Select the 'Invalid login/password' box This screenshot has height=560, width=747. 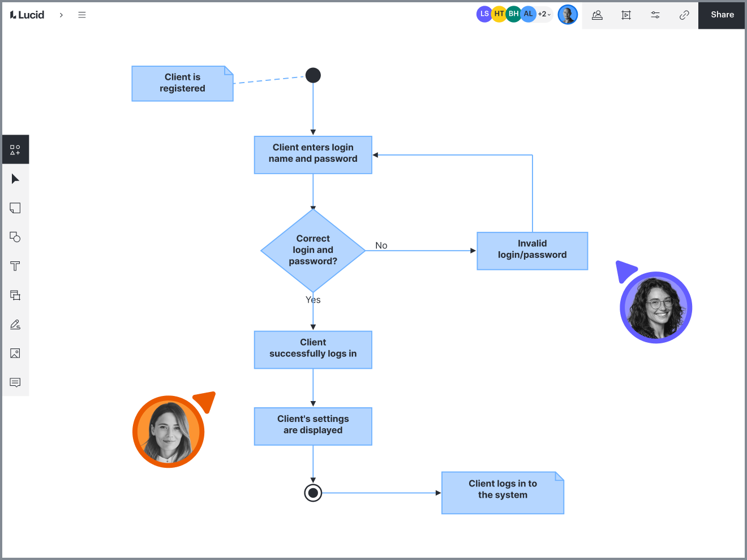[533, 251]
